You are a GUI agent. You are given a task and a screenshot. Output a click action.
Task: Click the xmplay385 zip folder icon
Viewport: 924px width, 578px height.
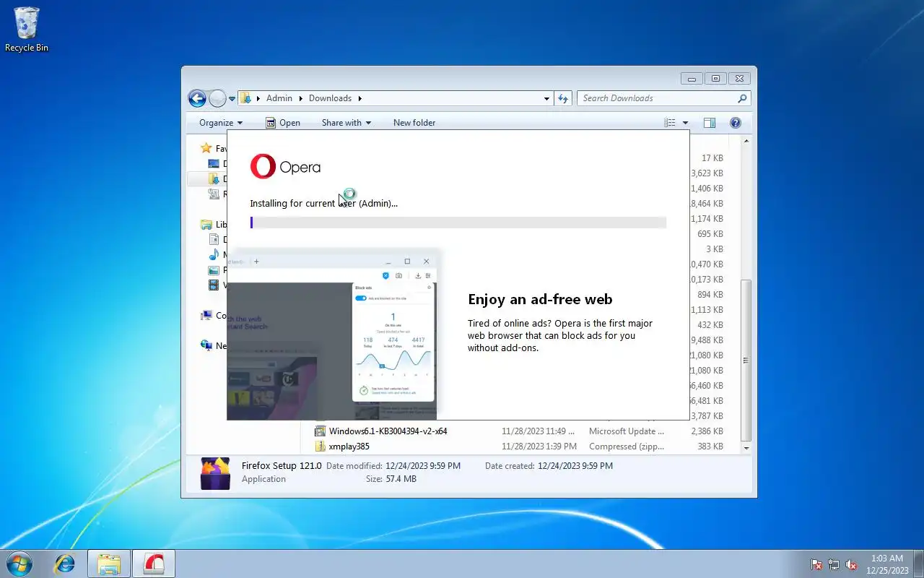(320, 447)
